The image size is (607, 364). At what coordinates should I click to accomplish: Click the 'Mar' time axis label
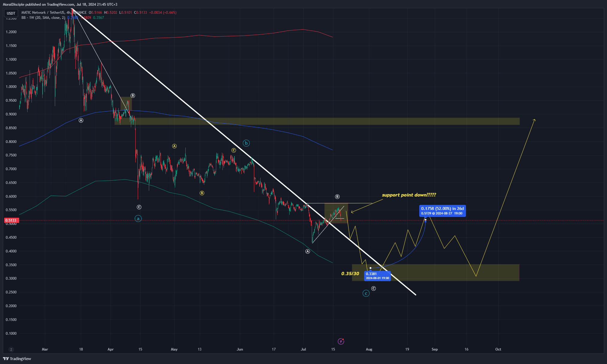click(45, 349)
